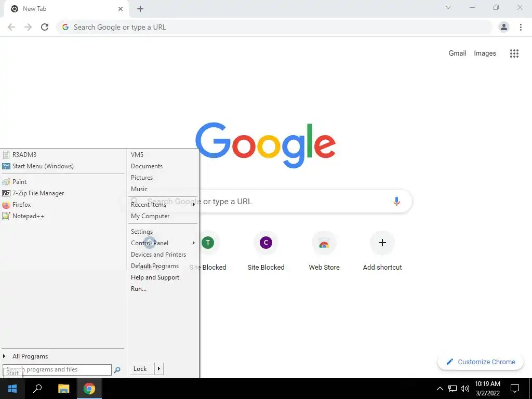Expand the Control Panel submenu arrow
Viewport: 532px width, 399px height.
193,243
